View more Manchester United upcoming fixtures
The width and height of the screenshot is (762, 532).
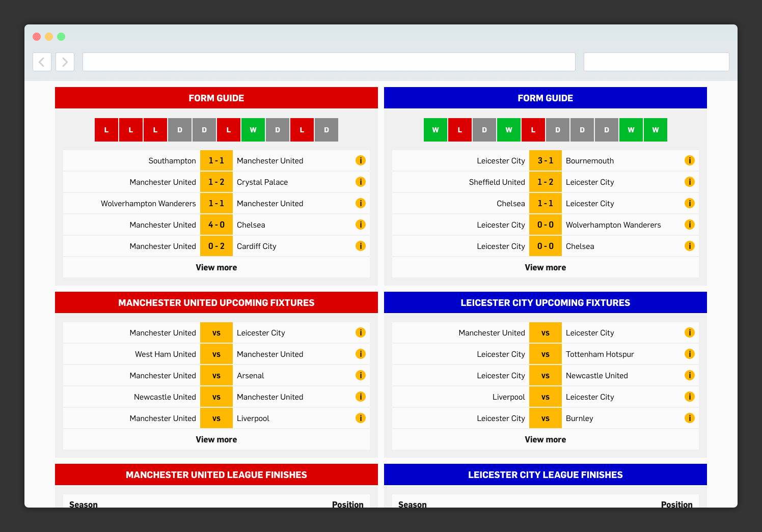click(216, 439)
